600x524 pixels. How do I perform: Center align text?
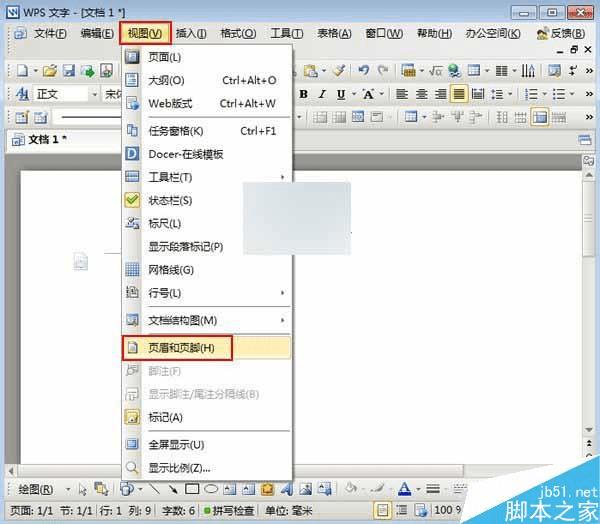(421, 94)
